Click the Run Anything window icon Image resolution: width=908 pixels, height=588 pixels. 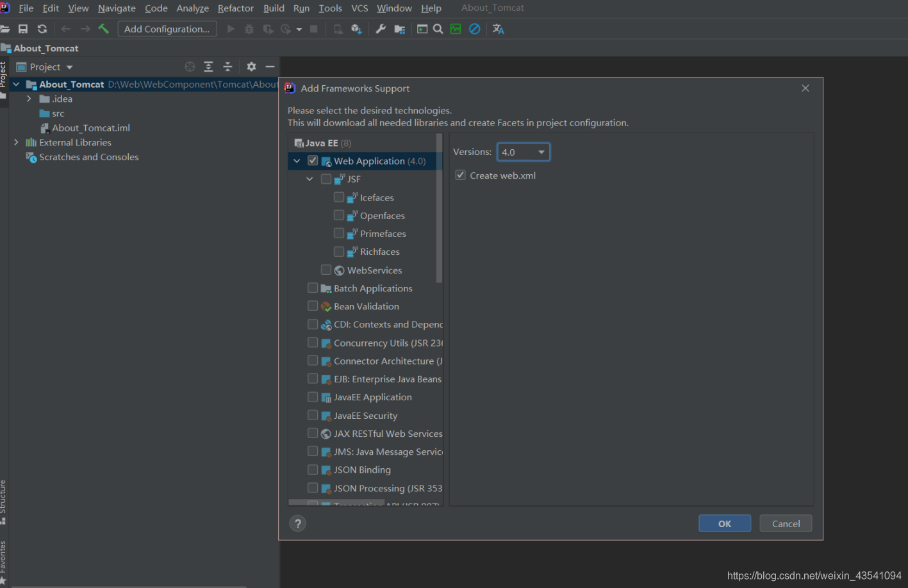(x=422, y=29)
